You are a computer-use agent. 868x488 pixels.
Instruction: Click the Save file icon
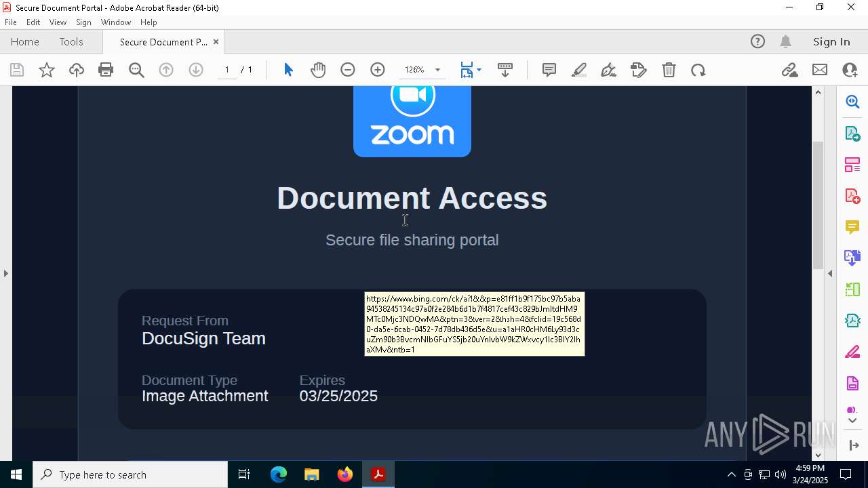click(17, 70)
